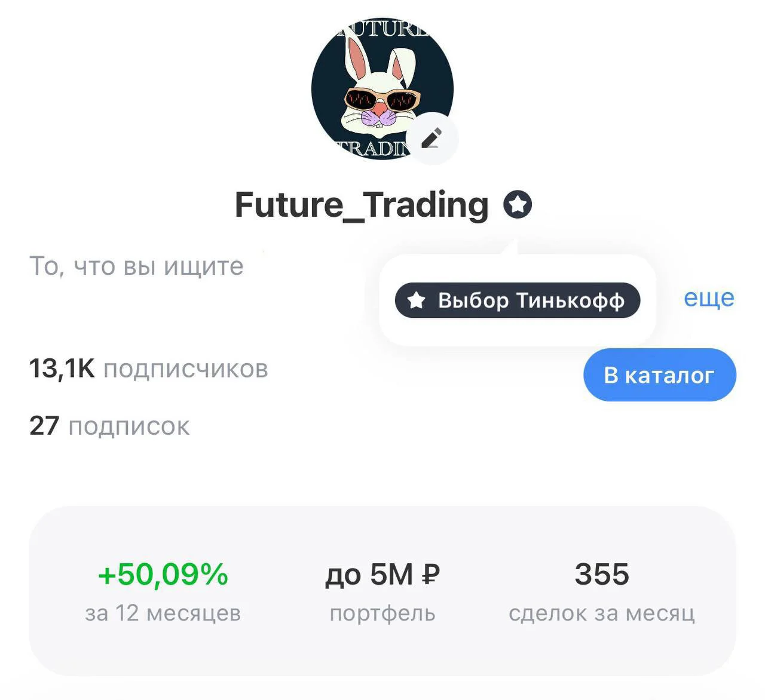
Task: Open the 13,1K подписчиков list
Action: (x=149, y=369)
